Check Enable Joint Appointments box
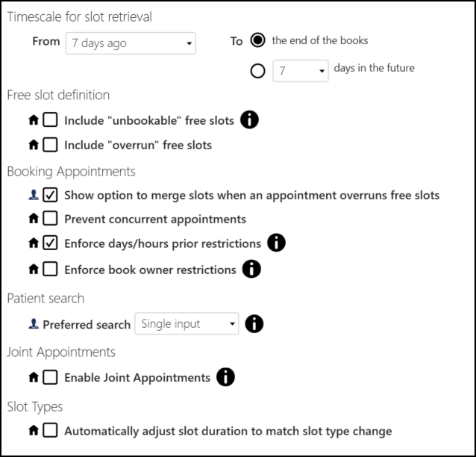 (50, 377)
